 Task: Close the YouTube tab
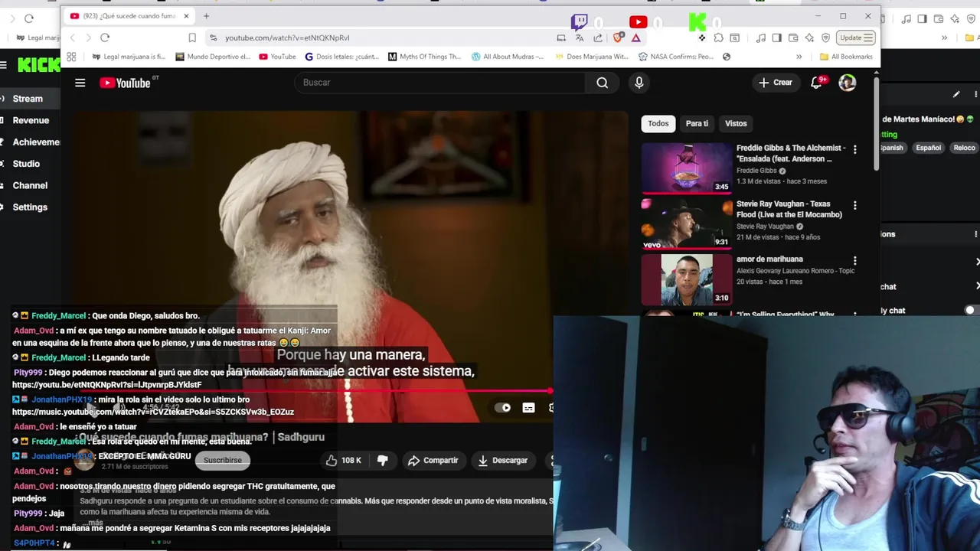(186, 16)
